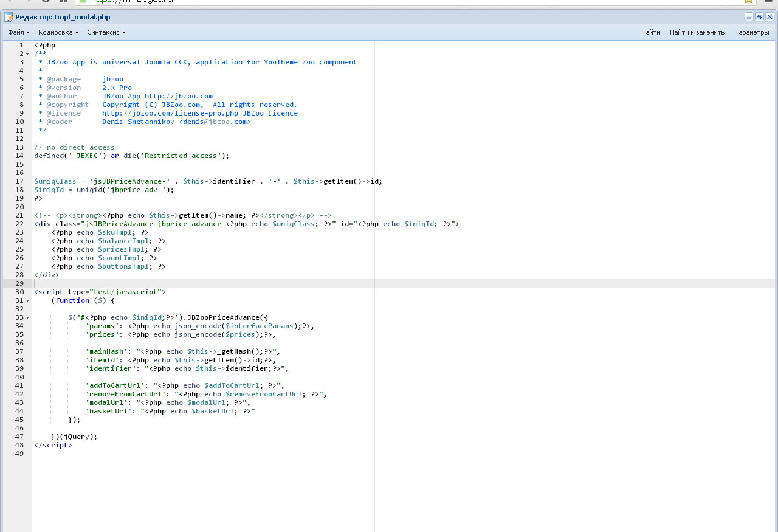Open the Параметры settings
The image size is (778, 532).
click(751, 32)
